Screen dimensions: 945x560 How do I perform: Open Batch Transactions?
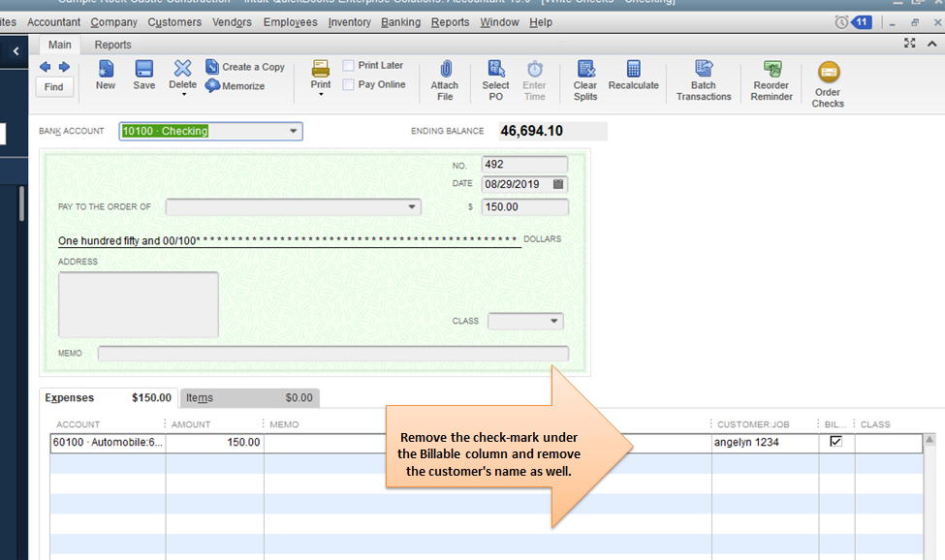(x=704, y=80)
